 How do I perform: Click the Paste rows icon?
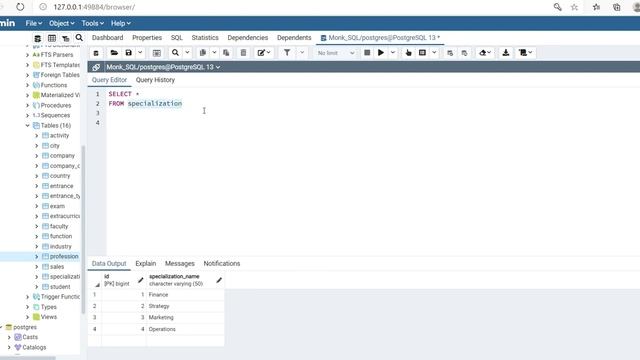[226, 53]
